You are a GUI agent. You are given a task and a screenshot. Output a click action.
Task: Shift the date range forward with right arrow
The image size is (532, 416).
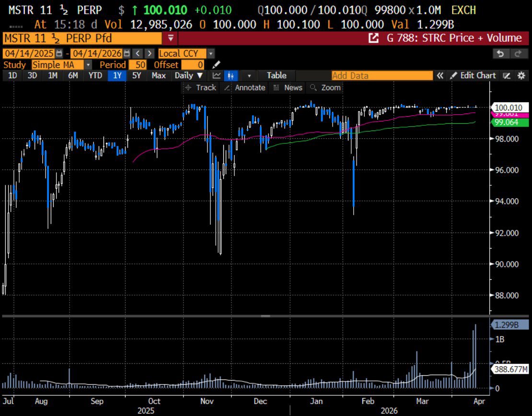149,54
